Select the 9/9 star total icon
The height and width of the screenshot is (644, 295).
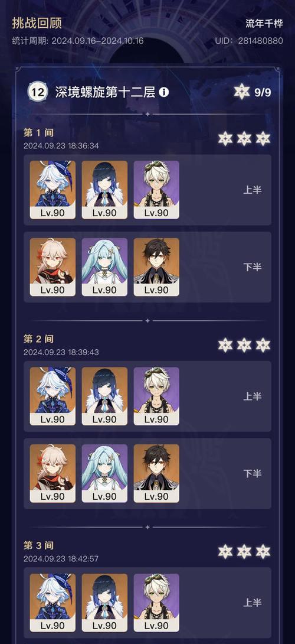pyautogui.click(x=242, y=92)
